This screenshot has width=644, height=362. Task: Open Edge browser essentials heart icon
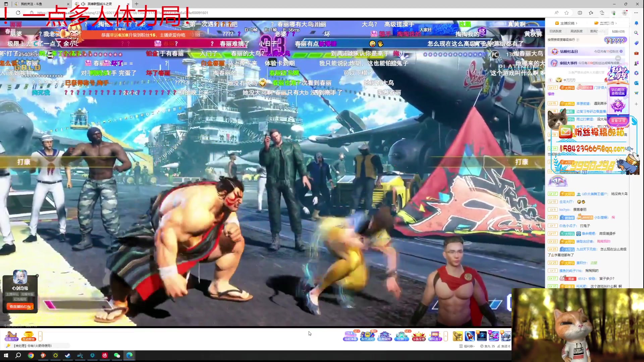[x=613, y=13]
